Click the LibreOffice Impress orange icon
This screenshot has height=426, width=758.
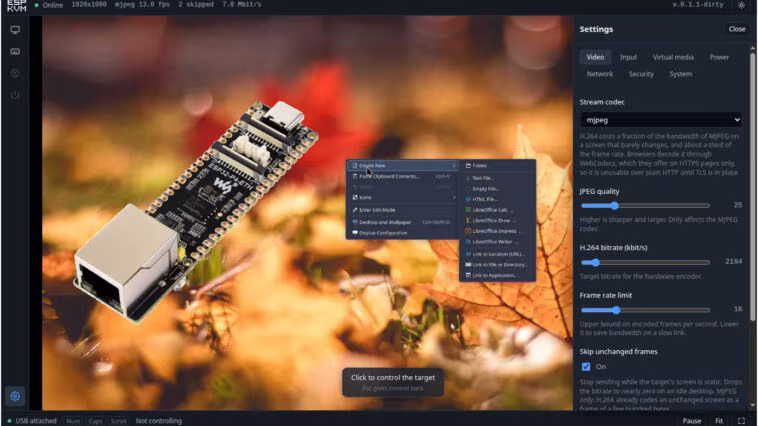[x=468, y=231]
